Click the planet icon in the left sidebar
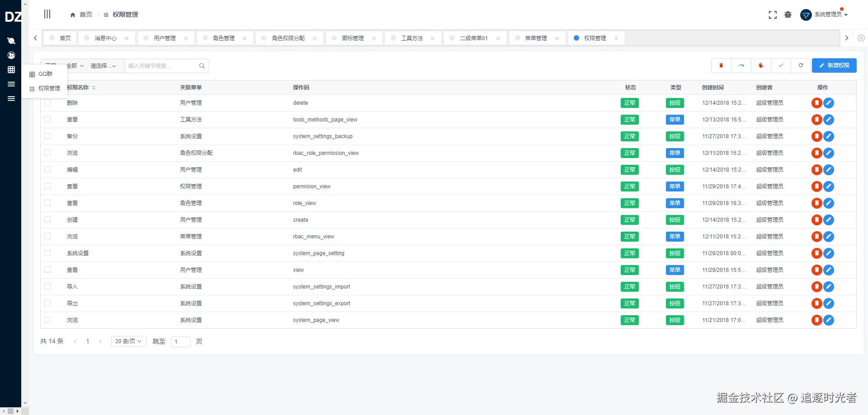 coord(11,41)
